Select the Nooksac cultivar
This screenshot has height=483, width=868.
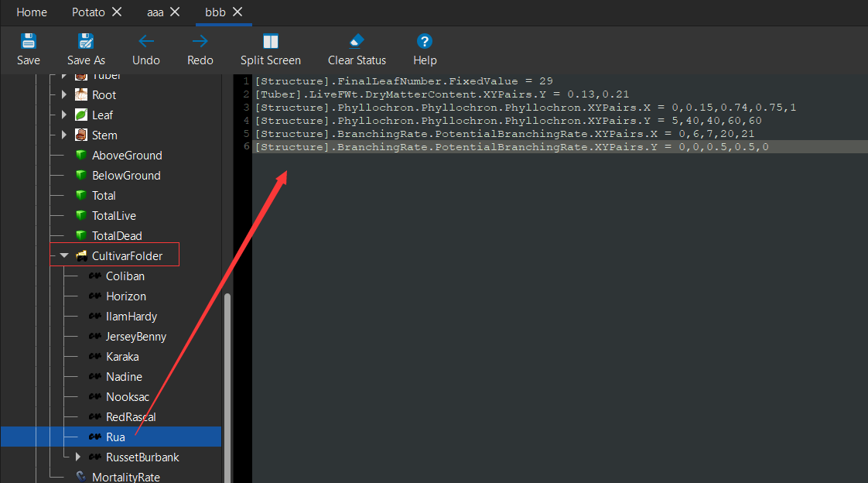(x=128, y=396)
